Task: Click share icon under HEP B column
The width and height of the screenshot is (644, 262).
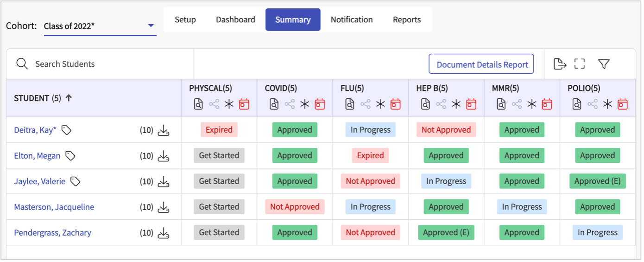Action: (x=441, y=104)
